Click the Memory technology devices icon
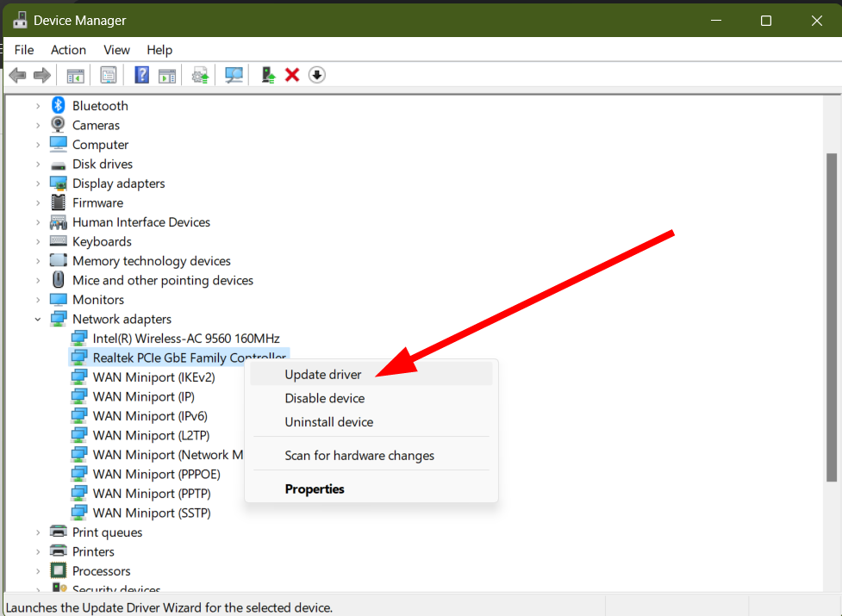The height and width of the screenshot is (616, 842). tap(58, 260)
